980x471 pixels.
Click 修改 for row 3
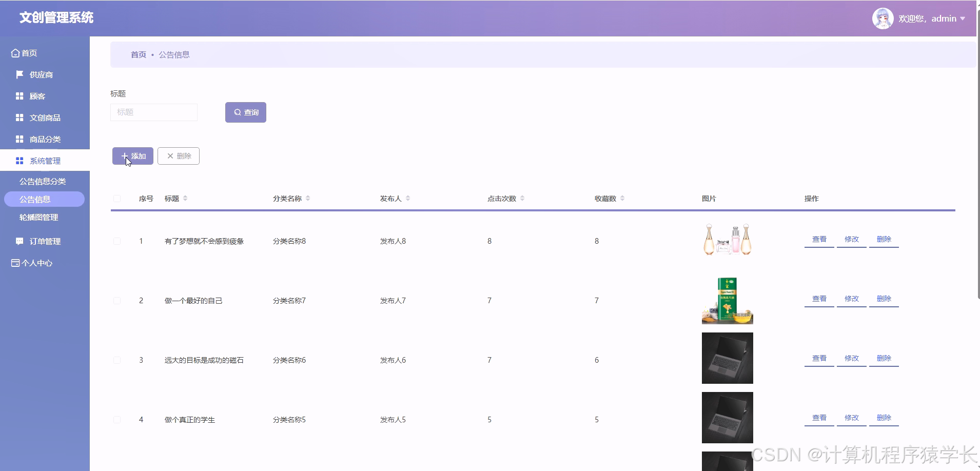[x=852, y=359]
